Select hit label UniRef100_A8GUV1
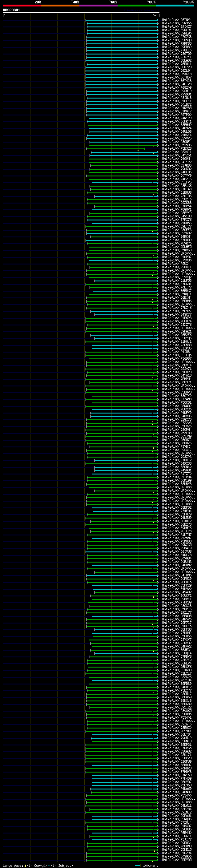Screen dimensions: 197x868 (176, 210)
